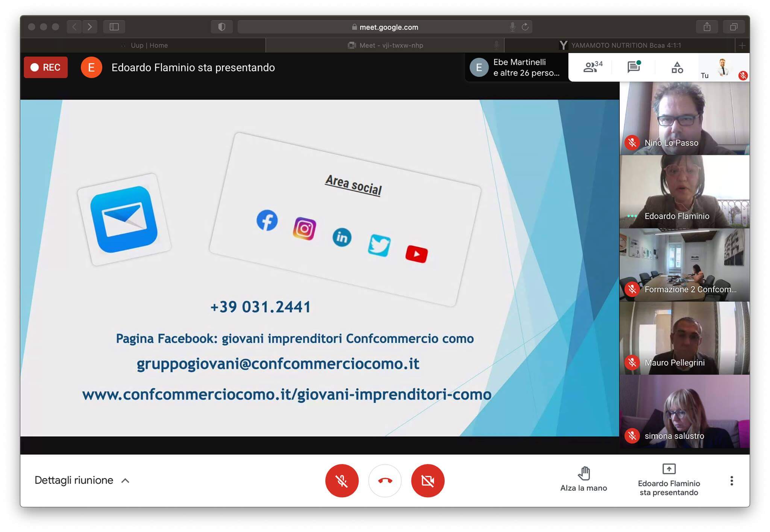Open the chat messages icon
The height and width of the screenshot is (532, 770).
634,67
